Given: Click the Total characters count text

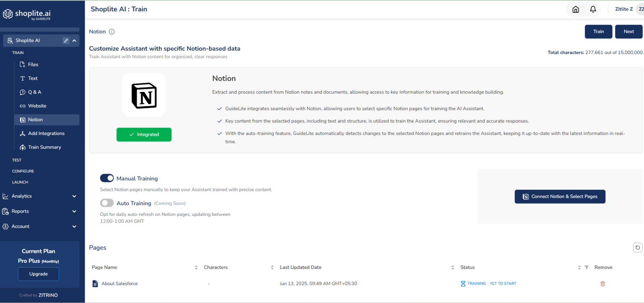Looking at the screenshot, I should [x=595, y=53].
